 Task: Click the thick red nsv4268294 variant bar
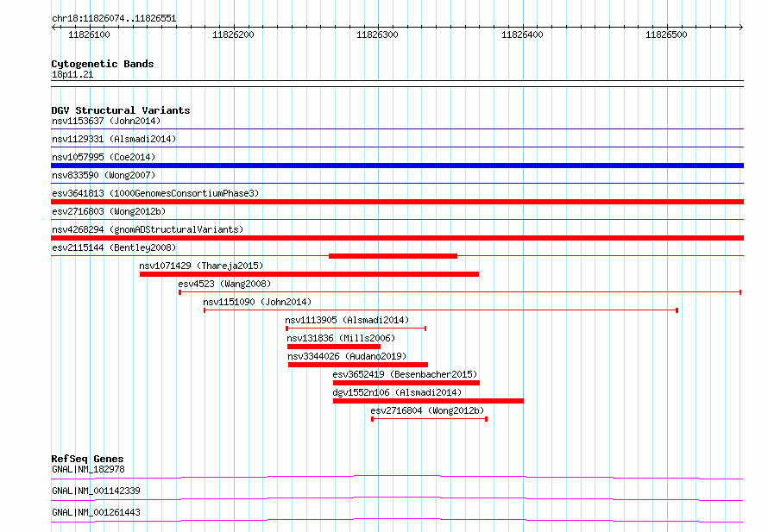[397, 238]
